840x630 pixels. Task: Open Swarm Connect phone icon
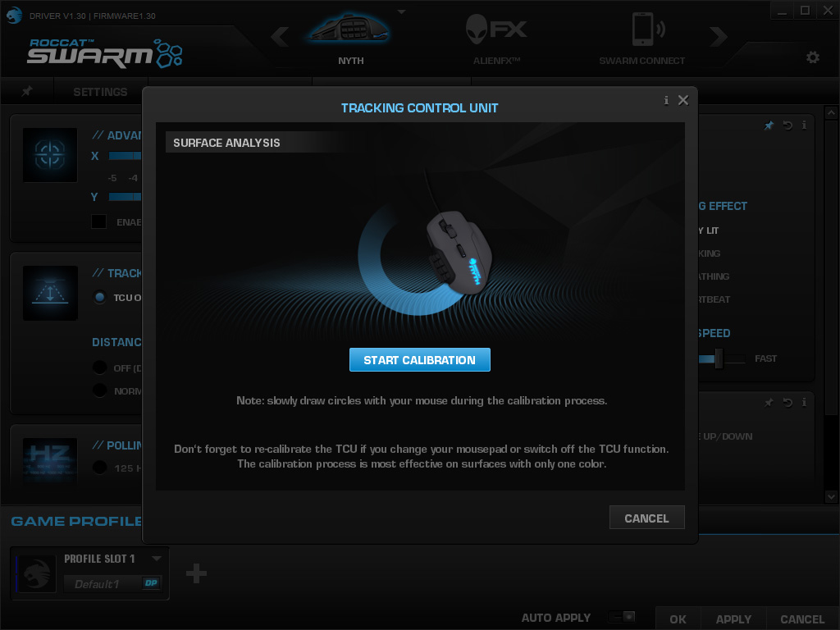[648, 30]
